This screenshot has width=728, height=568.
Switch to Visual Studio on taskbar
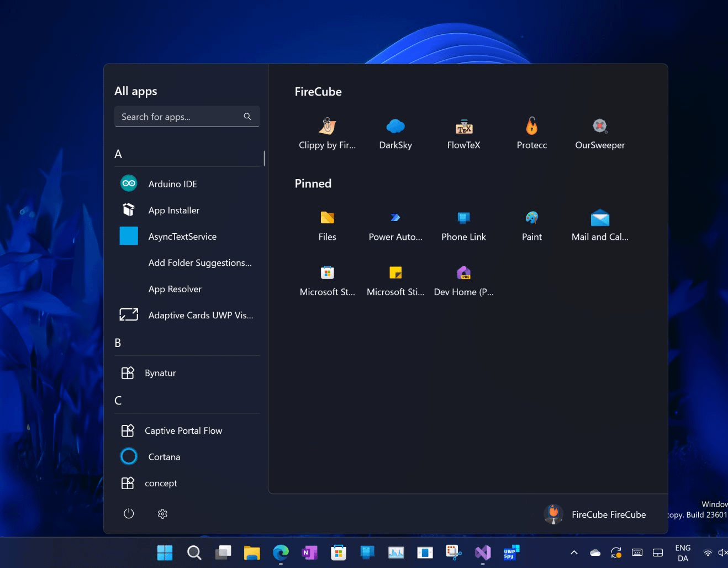coord(483,552)
